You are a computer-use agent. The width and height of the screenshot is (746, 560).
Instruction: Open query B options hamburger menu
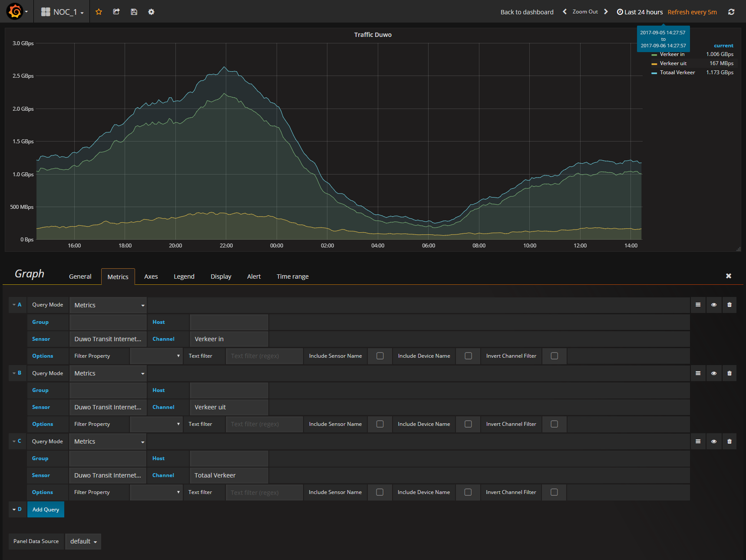[x=698, y=373]
